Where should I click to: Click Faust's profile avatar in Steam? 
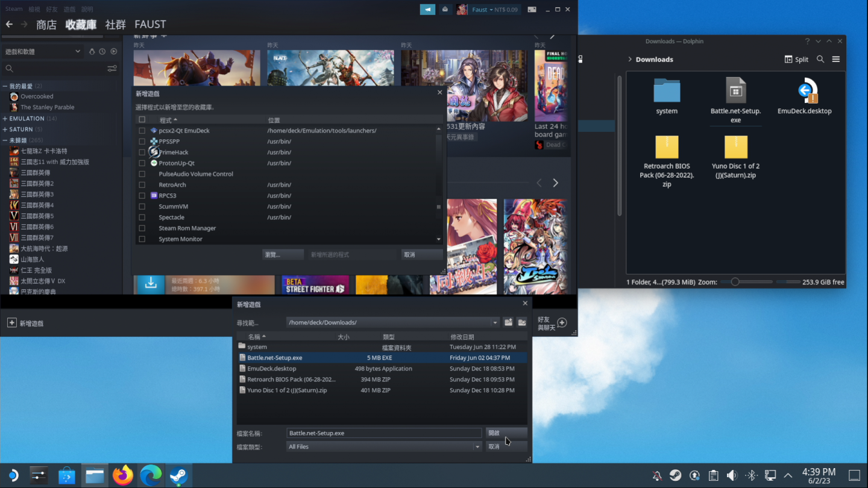462,10
